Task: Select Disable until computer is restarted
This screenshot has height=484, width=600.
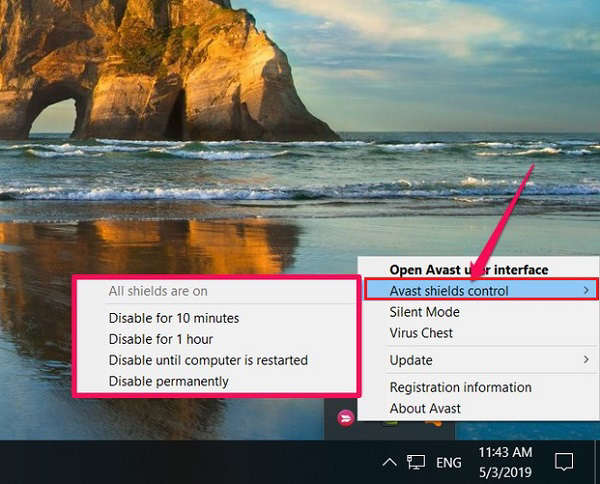Action: tap(208, 360)
